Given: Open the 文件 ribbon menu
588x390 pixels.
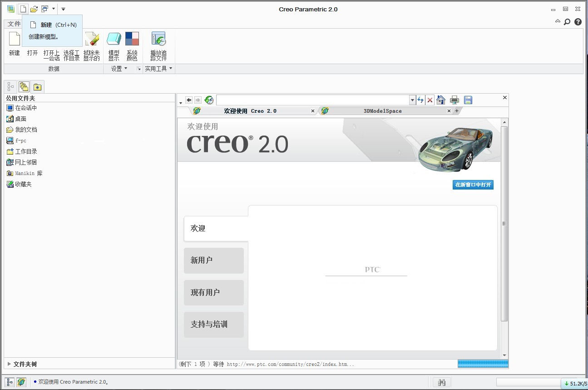Looking at the screenshot, I should click(14, 24).
